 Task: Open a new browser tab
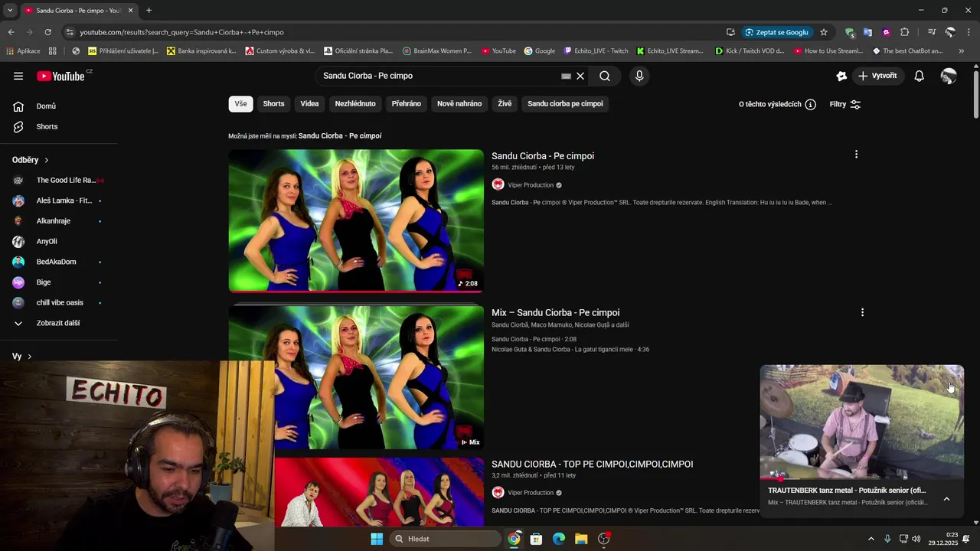pyautogui.click(x=149, y=11)
